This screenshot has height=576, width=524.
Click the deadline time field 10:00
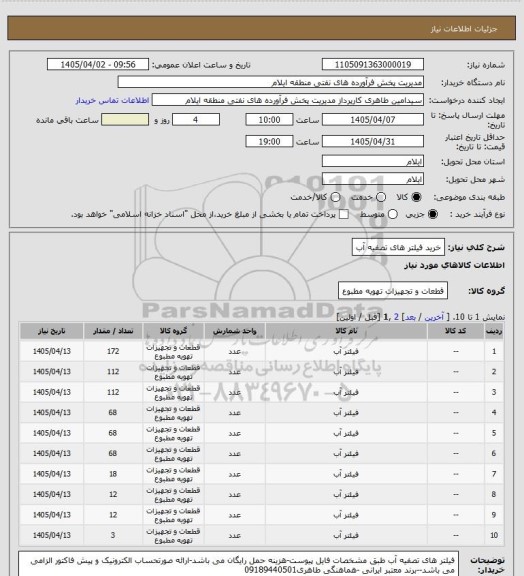click(x=269, y=120)
